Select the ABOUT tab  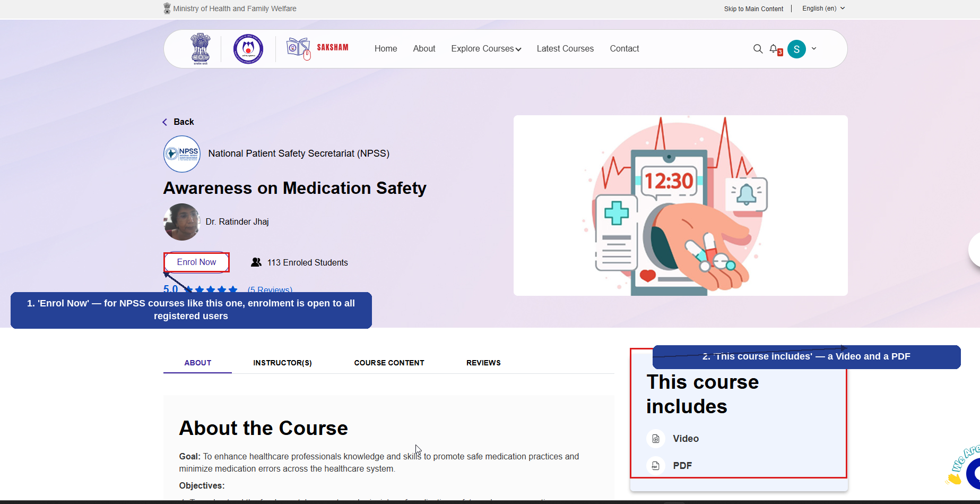197,363
